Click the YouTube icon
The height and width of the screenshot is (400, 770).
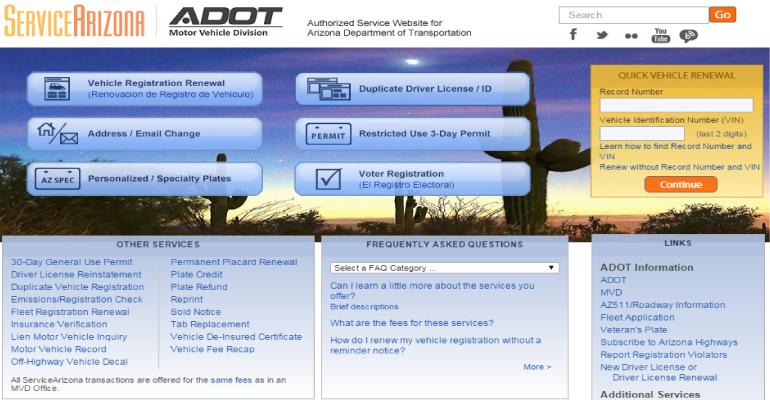[660, 35]
